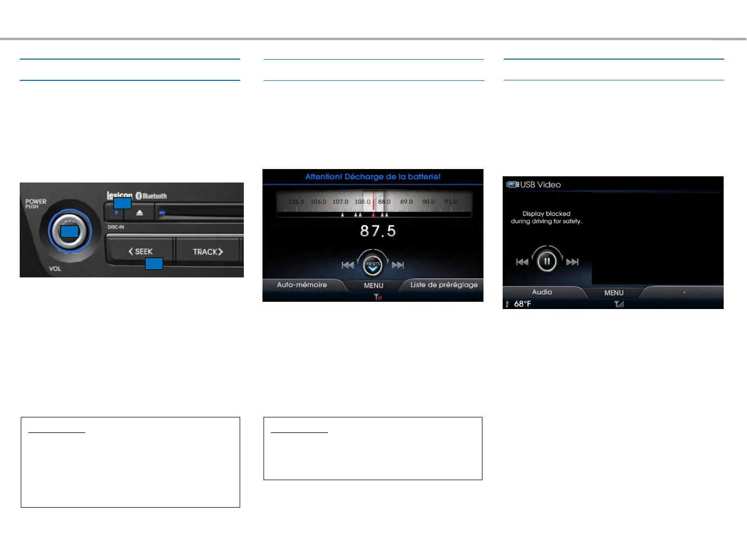Click the thermometer icon beside 68°F

[507, 304]
